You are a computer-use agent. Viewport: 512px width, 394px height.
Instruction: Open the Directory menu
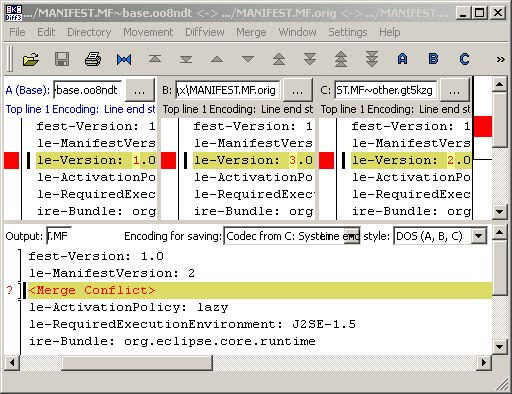point(89,32)
